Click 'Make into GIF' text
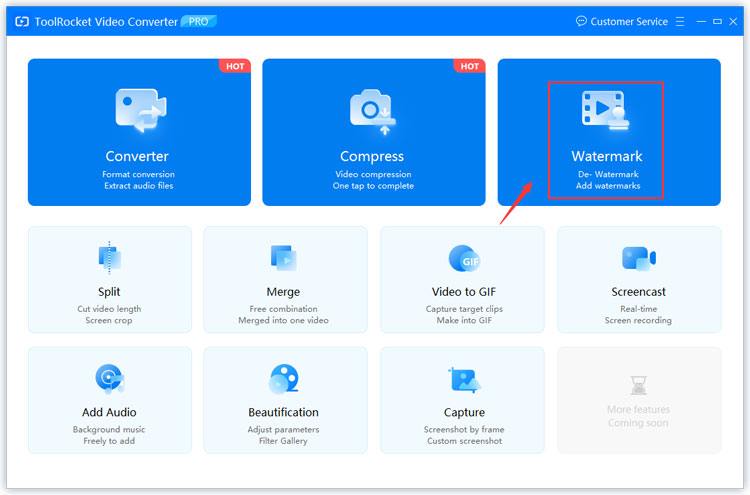Viewport: 750px width, 495px height. point(464,320)
